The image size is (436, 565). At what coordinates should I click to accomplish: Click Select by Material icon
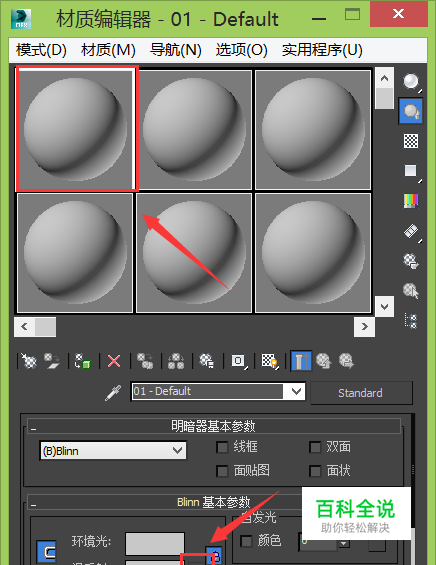[411, 290]
